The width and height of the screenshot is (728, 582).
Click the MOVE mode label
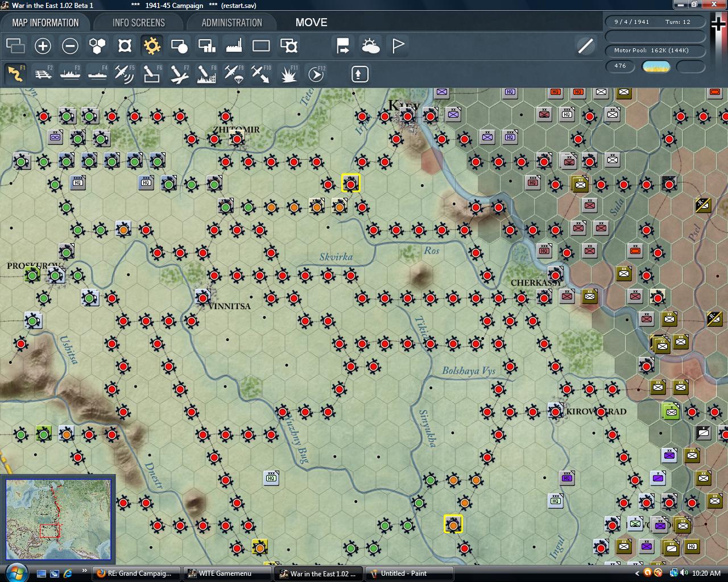pos(311,23)
